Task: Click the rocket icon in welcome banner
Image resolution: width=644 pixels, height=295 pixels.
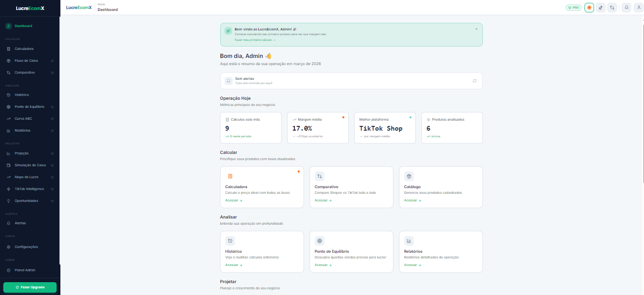Action: click(x=228, y=30)
